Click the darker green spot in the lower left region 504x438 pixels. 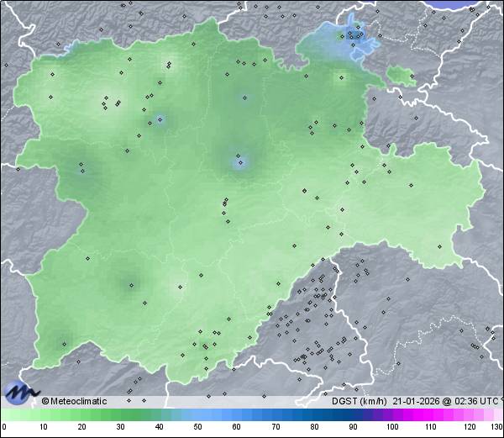click(130, 285)
